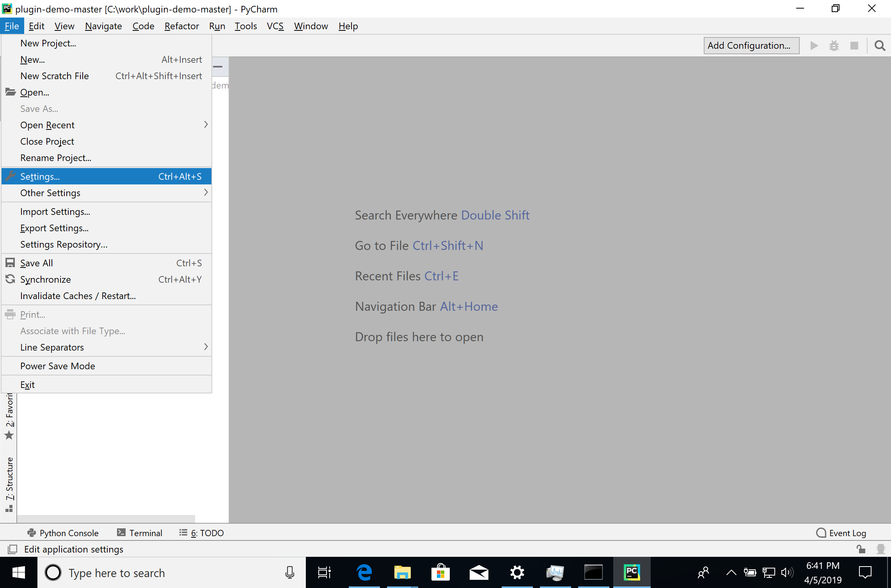Image resolution: width=891 pixels, height=588 pixels.
Task: Open the Terminal tool window
Action: [x=140, y=533]
